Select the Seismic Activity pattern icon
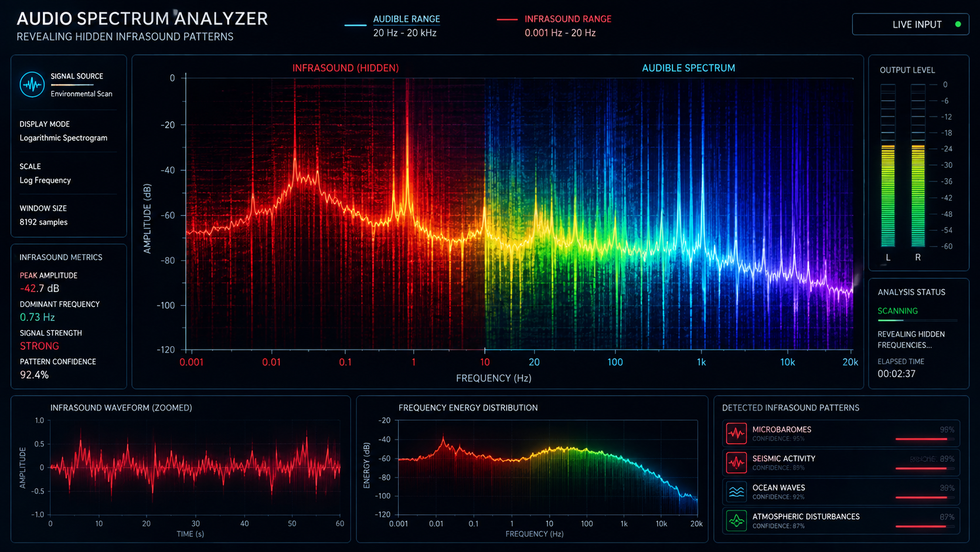Viewport: 980px width, 552px height. [736, 462]
